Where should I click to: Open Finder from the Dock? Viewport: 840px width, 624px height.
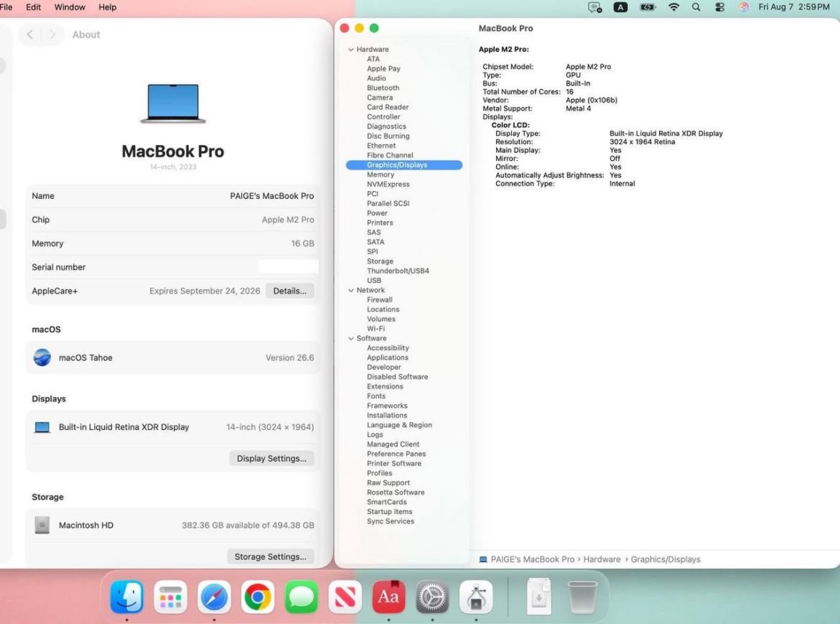pyautogui.click(x=127, y=597)
